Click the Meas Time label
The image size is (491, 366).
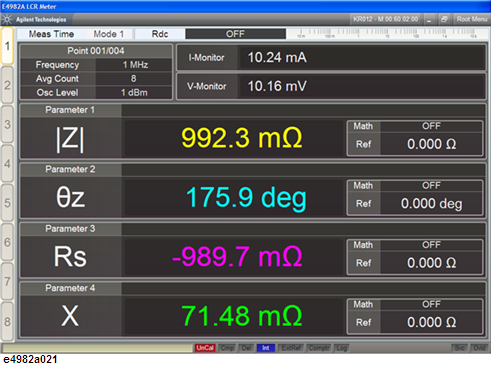tap(51, 34)
